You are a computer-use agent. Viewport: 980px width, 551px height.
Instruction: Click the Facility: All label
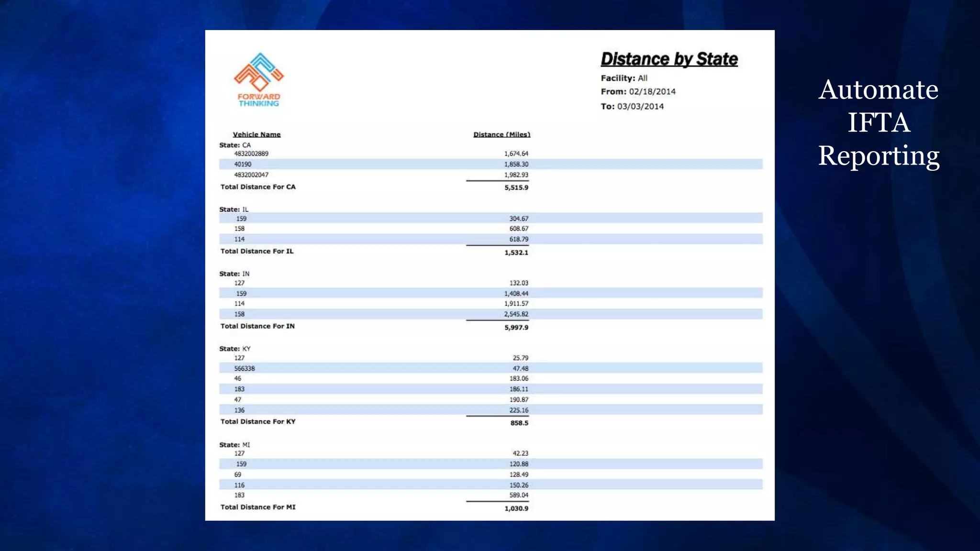[624, 78]
